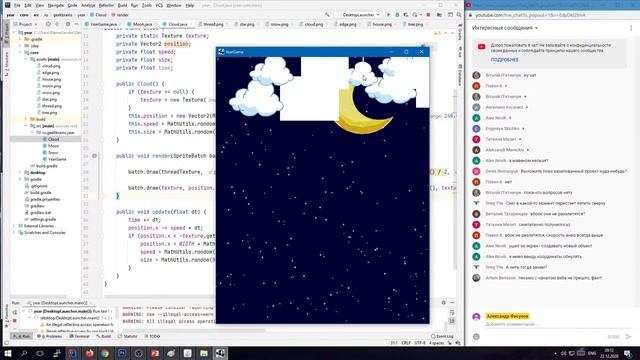
Task: Select Snow class in project tree
Action: (53, 152)
